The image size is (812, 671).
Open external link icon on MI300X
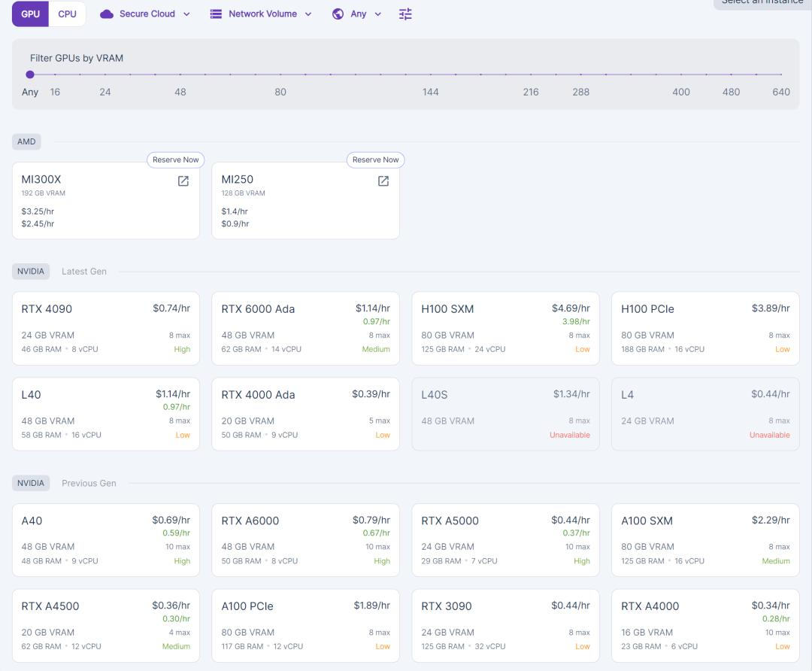click(x=183, y=181)
